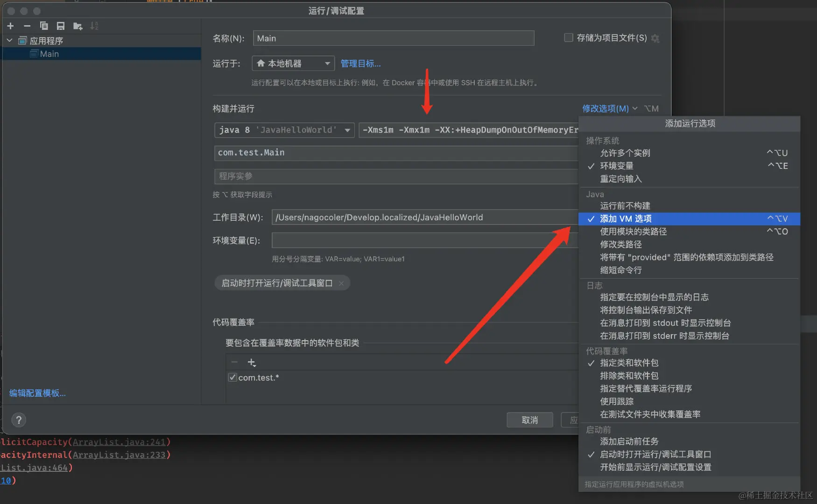Uncheck the com.test.* coverage pattern checkbox
Screen dimensions: 817x504
232,378
